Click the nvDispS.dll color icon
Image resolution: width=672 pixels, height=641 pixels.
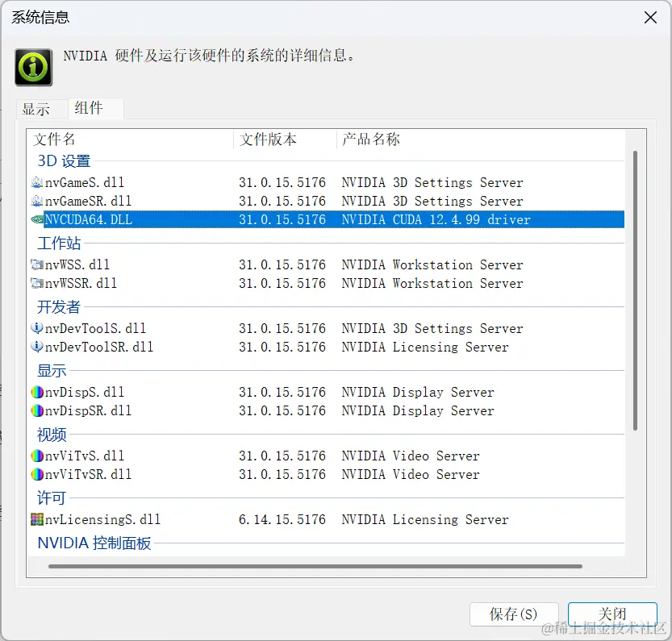pyautogui.click(x=37, y=392)
